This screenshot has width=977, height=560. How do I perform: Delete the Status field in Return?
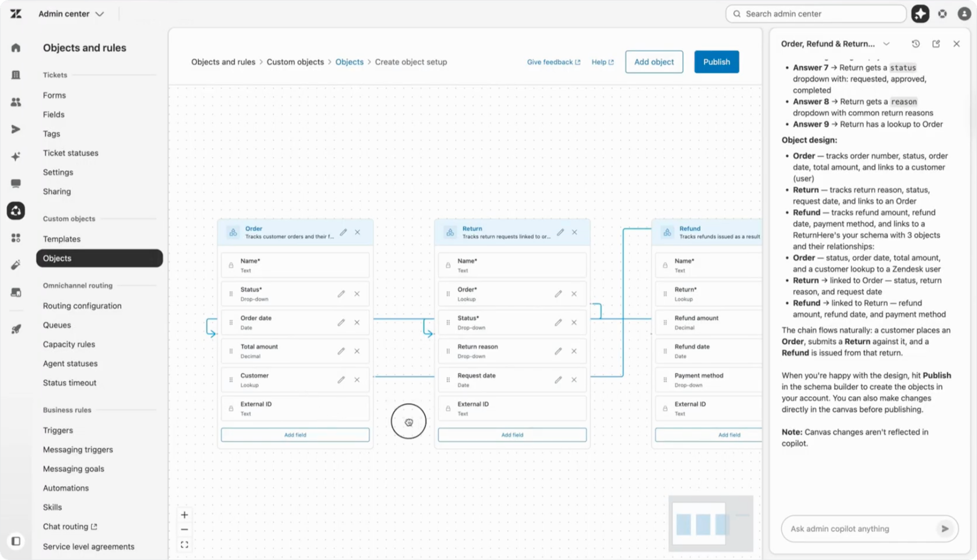(x=574, y=323)
